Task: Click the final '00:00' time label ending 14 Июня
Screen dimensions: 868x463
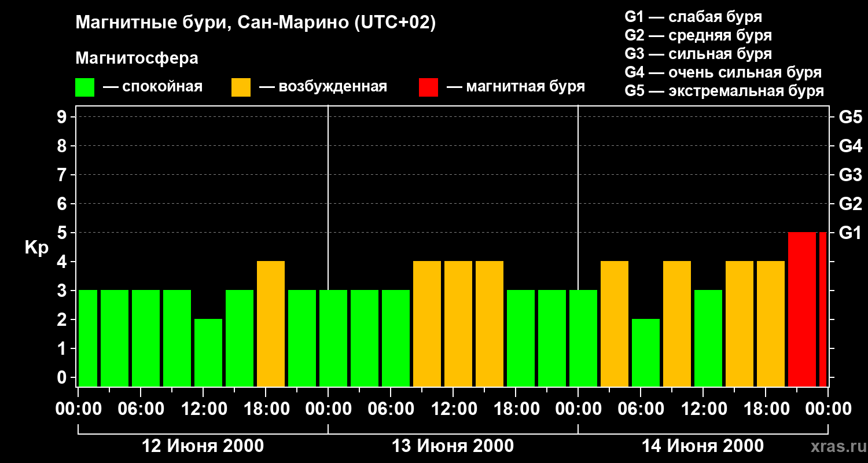Action: click(x=828, y=409)
